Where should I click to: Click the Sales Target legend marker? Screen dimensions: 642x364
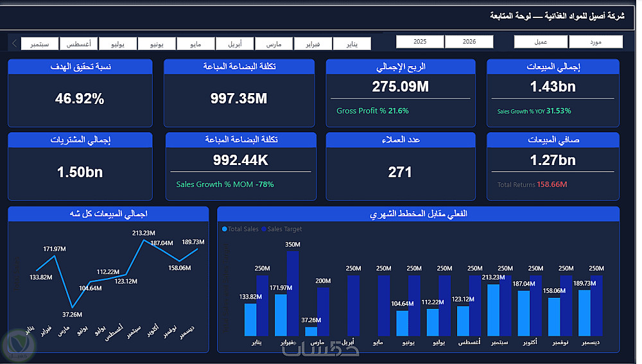tap(264, 229)
